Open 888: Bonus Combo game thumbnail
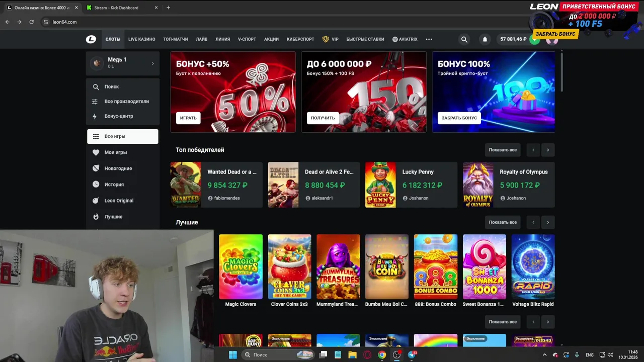This screenshot has width=644, height=362. pyautogui.click(x=436, y=266)
